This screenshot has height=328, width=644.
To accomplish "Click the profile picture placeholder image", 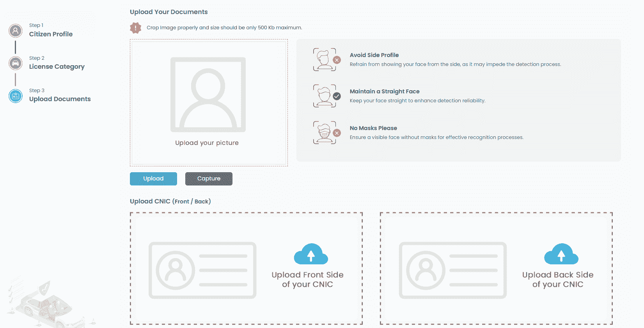I will pyautogui.click(x=208, y=94).
